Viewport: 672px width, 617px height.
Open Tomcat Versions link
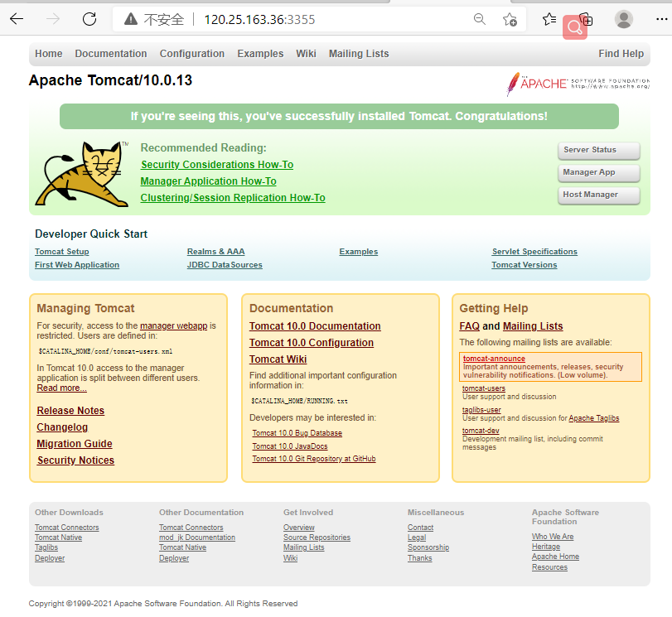coord(525,265)
